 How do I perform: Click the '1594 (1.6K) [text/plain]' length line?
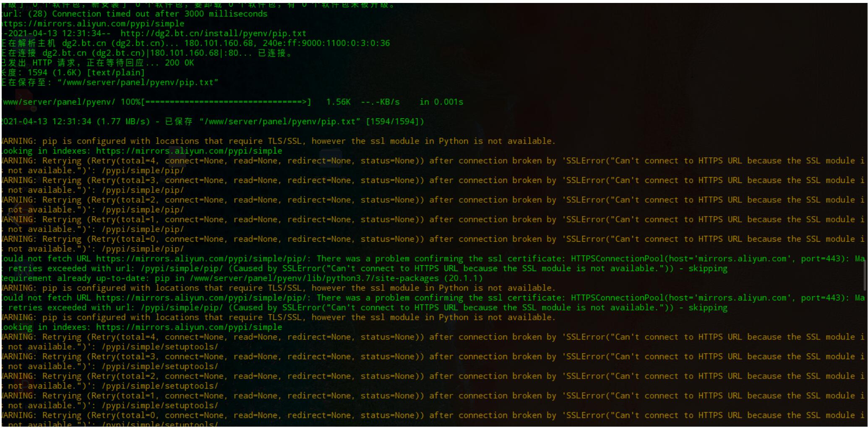click(x=86, y=73)
